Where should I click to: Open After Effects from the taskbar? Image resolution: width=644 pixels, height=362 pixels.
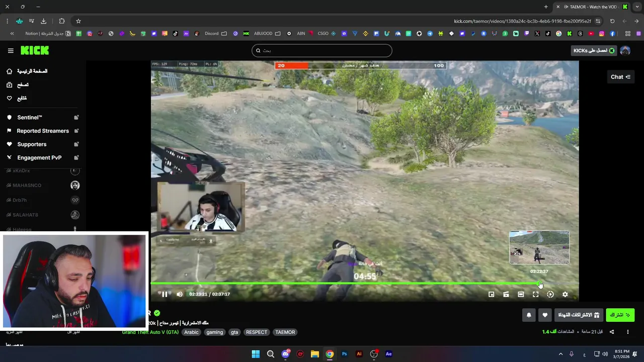(388, 354)
